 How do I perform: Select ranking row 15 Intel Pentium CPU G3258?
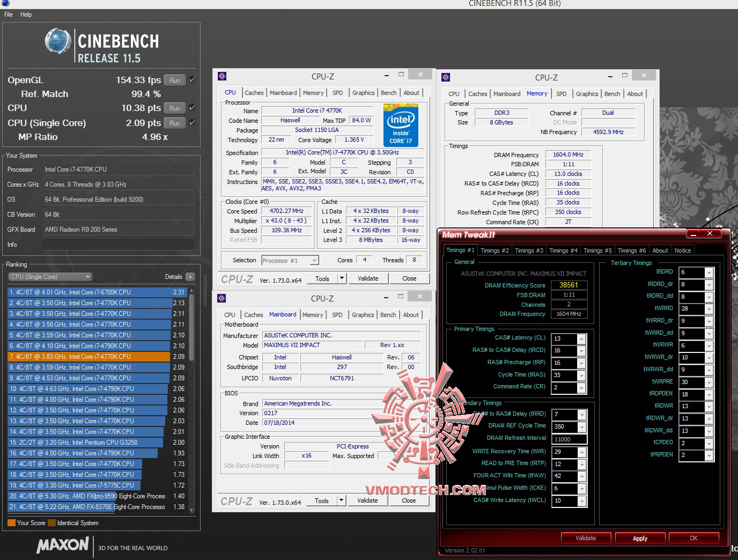tap(97, 443)
